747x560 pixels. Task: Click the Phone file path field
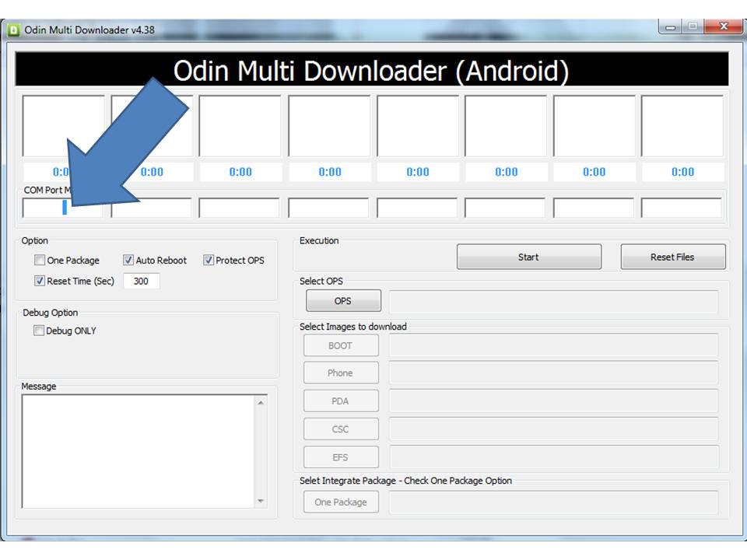pyautogui.click(x=553, y=373)
